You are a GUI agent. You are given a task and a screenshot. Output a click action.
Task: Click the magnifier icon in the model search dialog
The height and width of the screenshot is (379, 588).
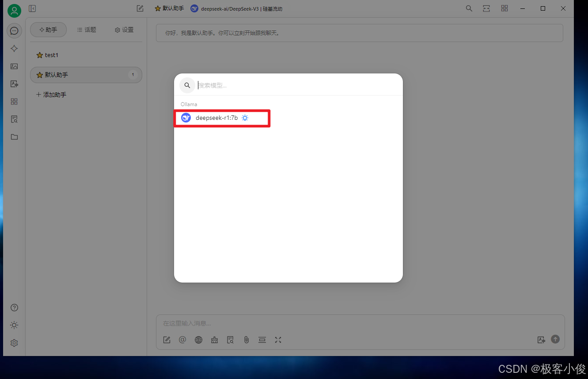(x=187, y=85)
